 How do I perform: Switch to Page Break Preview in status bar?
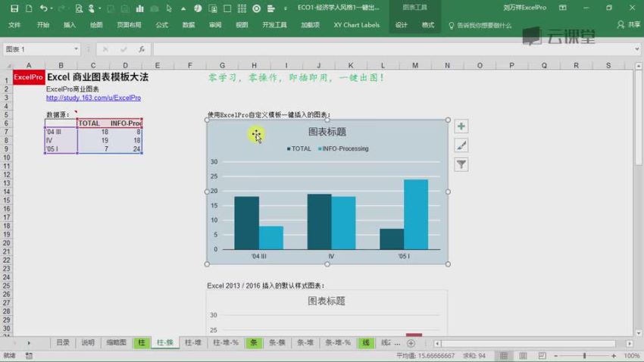[542, 356]
